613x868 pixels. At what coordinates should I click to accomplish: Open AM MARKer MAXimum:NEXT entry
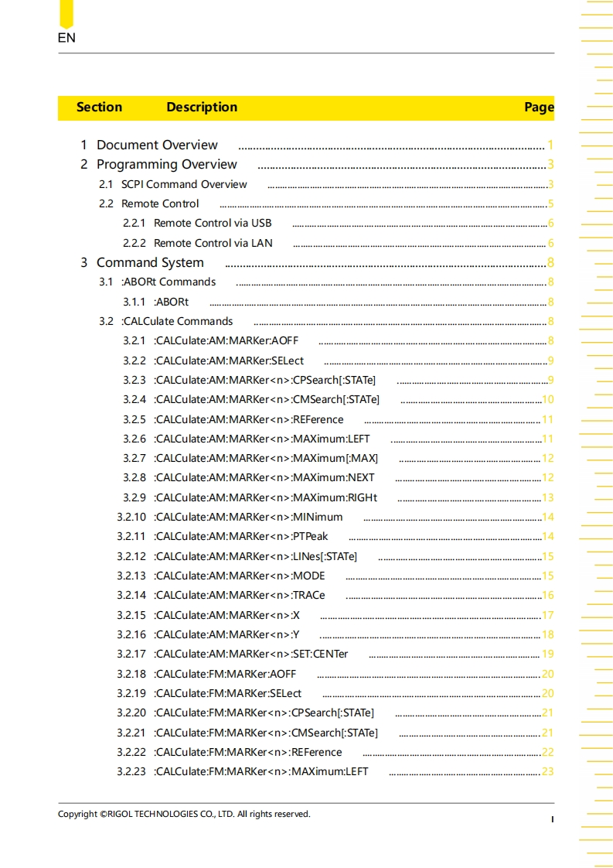(264, 477)
